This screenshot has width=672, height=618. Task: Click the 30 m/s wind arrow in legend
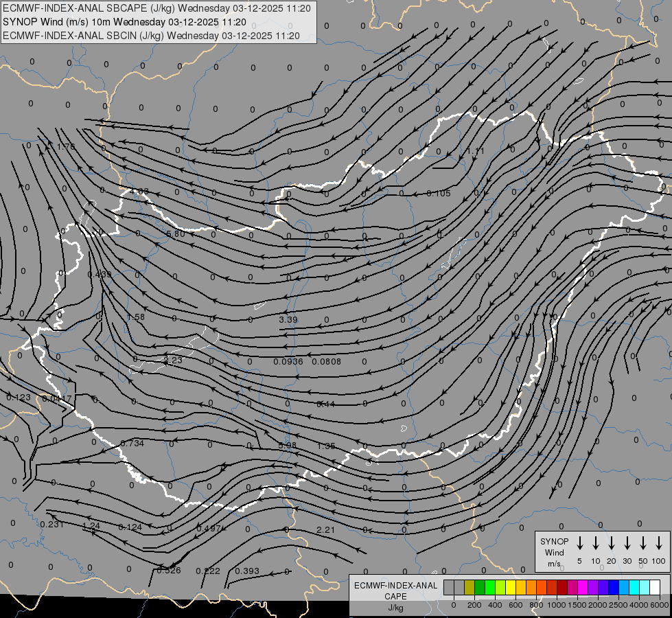tap(627, 542)
